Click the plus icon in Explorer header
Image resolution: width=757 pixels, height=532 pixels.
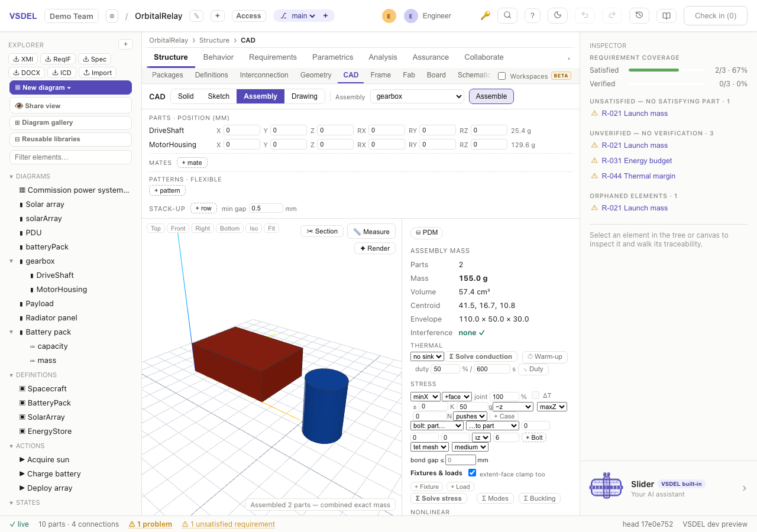pyautogui.click(x=125, y=44)
